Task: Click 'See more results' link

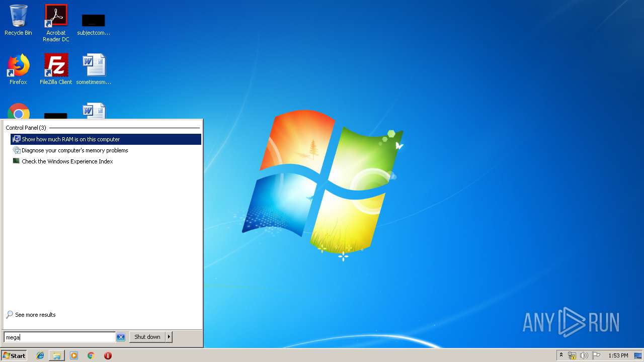Action: [35, 315]
